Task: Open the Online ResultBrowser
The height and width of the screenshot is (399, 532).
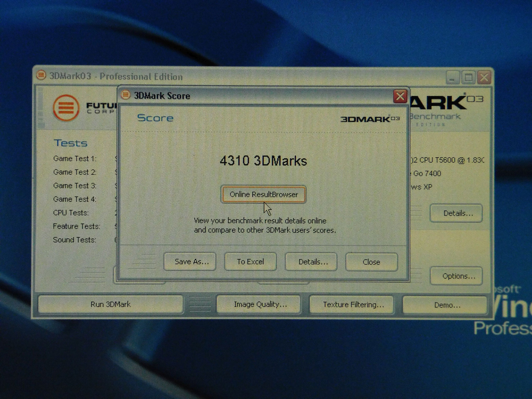Action: [263, 195]
